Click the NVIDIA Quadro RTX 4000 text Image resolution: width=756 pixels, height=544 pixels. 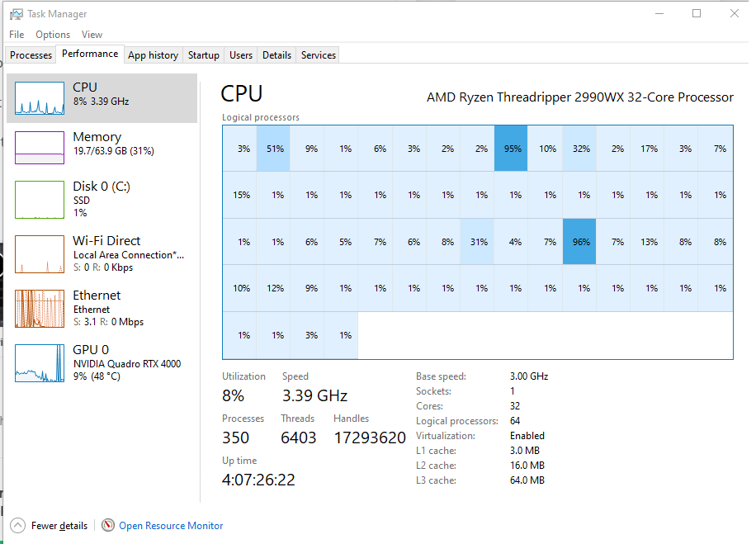tap(127, 364)
